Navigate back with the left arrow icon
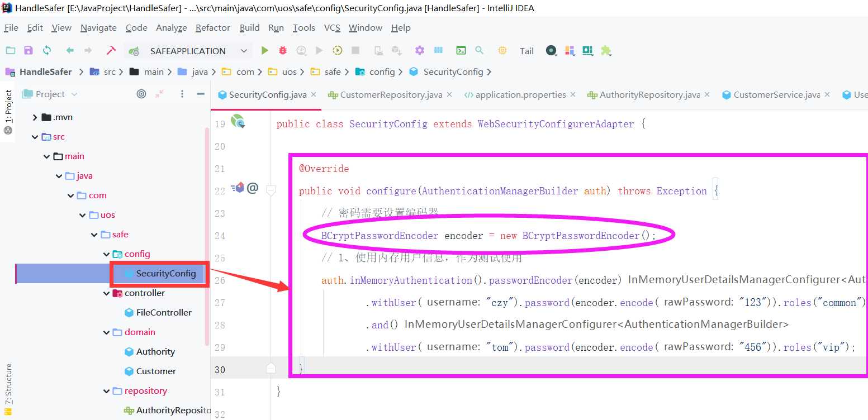Screen dimensions: 868x420 tap(70, 50)
